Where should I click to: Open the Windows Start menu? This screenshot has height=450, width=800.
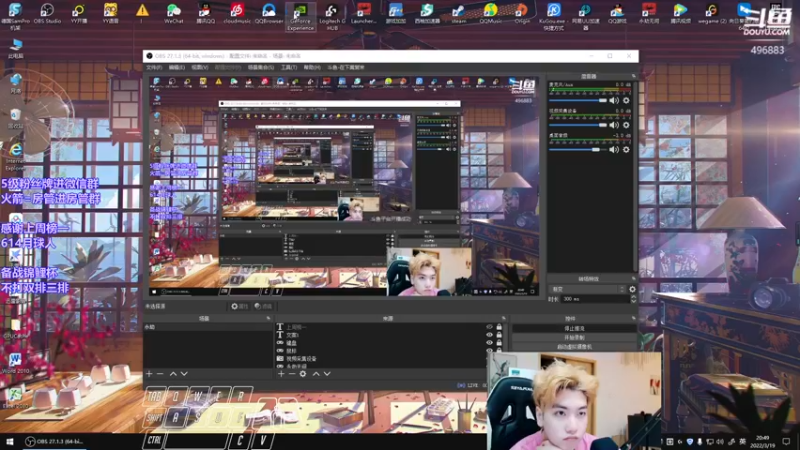coord(9,441)
